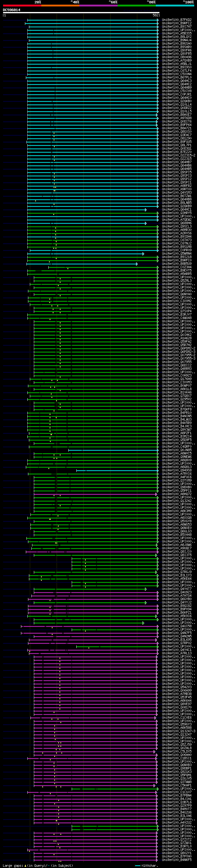The image size is (197, 868).
Task: Choose the UniRef100_B8LQY2 label
Action: click(177, 37)
